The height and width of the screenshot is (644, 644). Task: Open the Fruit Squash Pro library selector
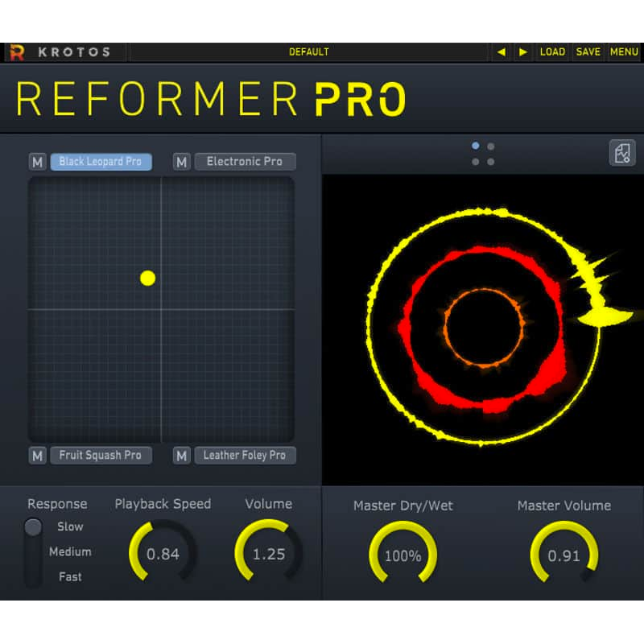(100, 456)
